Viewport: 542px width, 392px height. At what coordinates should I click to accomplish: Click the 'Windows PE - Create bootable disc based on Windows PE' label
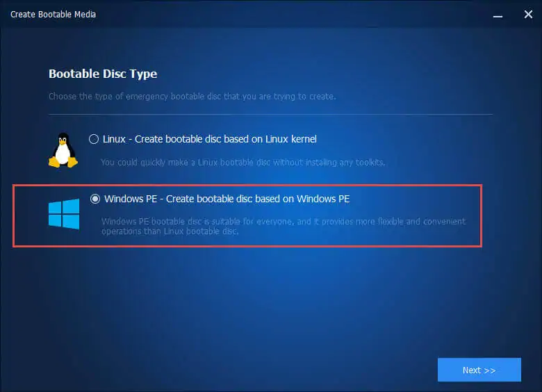tap(227, 199)
